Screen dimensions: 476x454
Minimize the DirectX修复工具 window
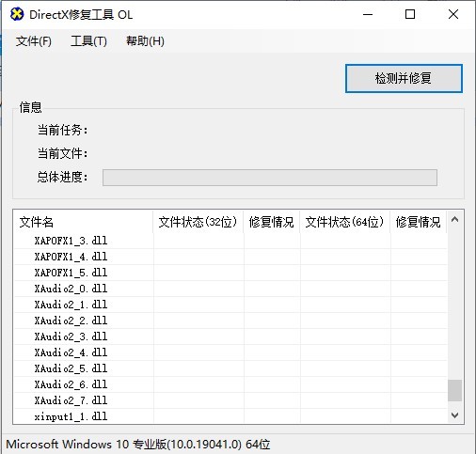368,14
